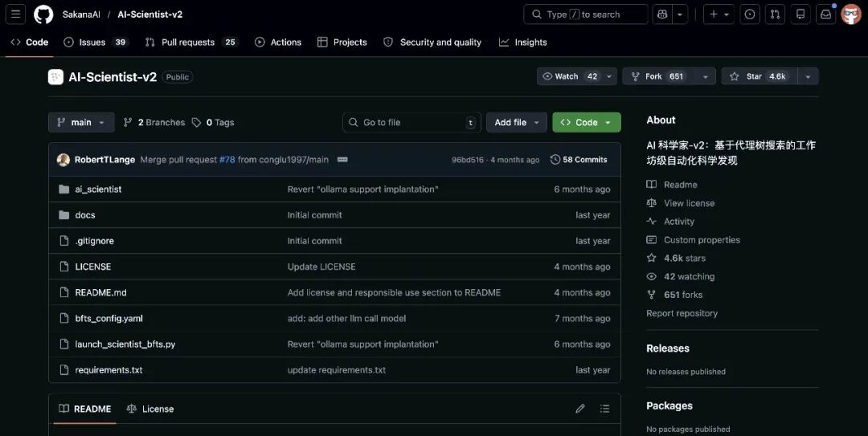
Task: Focus the 'Type / to search' field
Action: pyautogui.click(x=586, y=14)
